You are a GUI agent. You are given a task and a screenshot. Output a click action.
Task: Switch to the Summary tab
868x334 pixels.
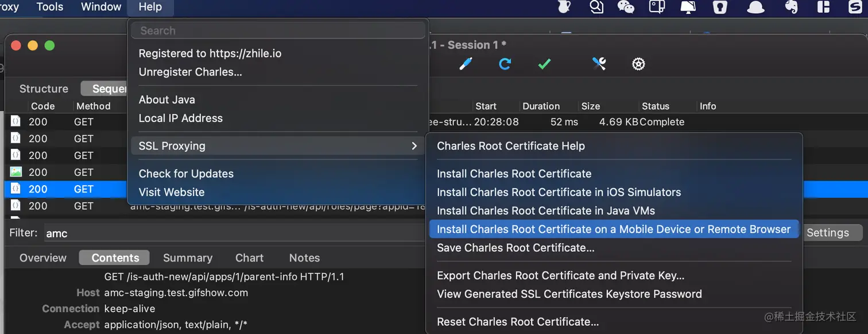[x=188, y=258]
